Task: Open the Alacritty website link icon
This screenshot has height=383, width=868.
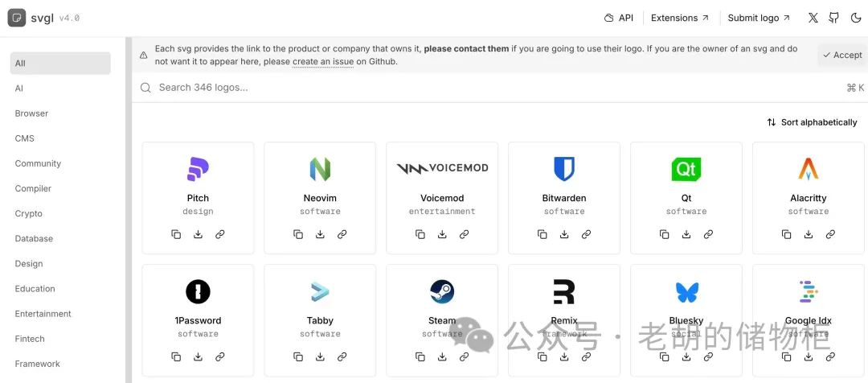Action: (x=830, y=234)
